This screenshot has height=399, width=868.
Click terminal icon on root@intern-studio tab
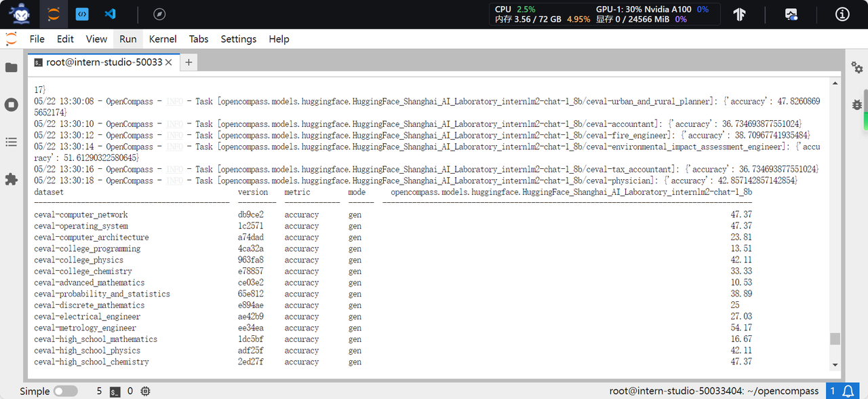pyautogui.click(x=39, y=62)
